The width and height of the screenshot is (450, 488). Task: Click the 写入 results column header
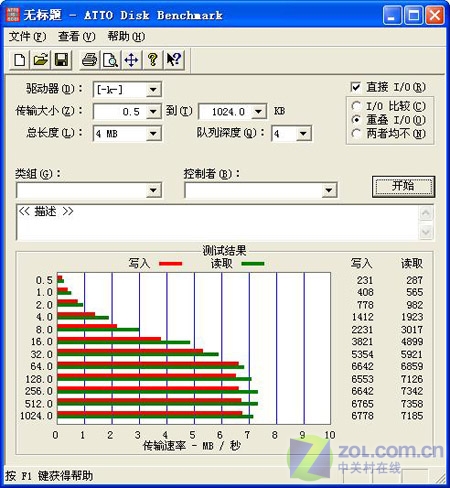click(361, 263)
